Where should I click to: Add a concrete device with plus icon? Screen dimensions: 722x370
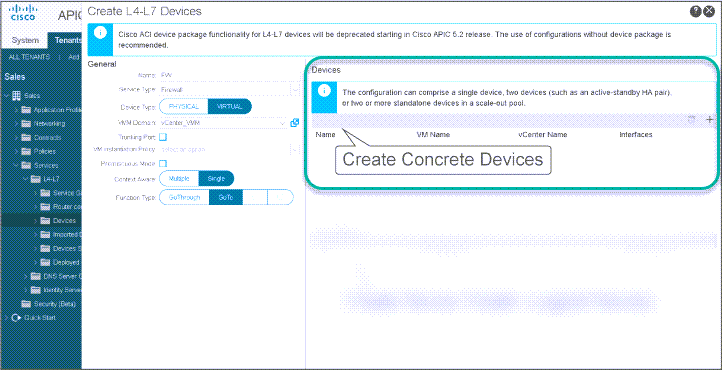tap(710, 120)
